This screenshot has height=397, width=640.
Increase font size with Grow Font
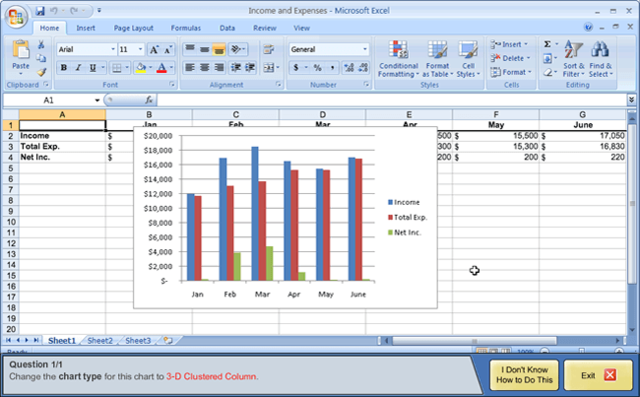tap(154, 49)
